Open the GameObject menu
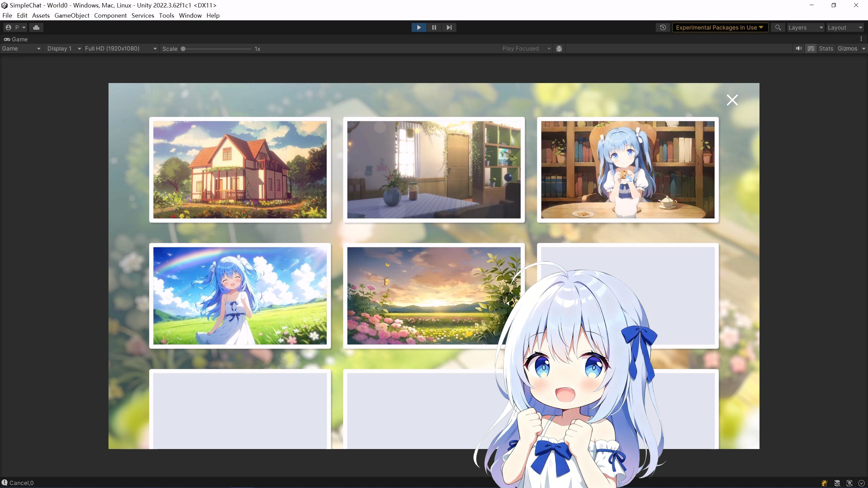Screen dimensions: 868x488 pyautogui.click(x=72, y=16)
